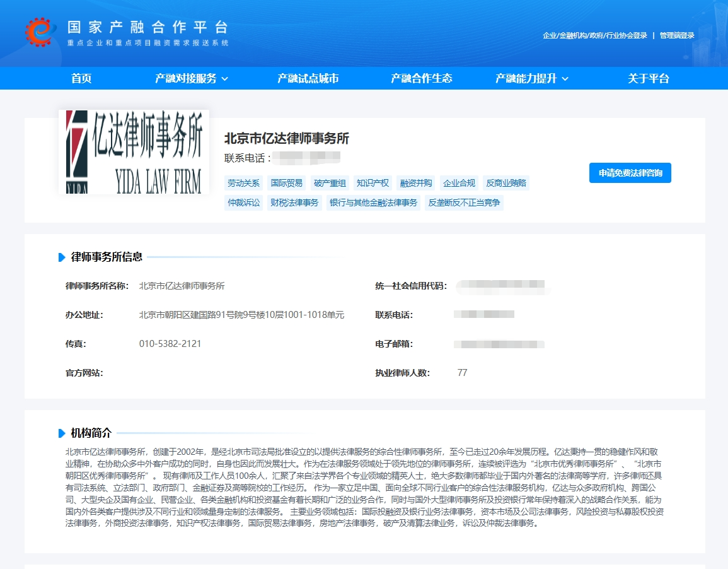Pick the 融资并购 tag
This screenshot has height=569, width=728.
click(415, 183)
